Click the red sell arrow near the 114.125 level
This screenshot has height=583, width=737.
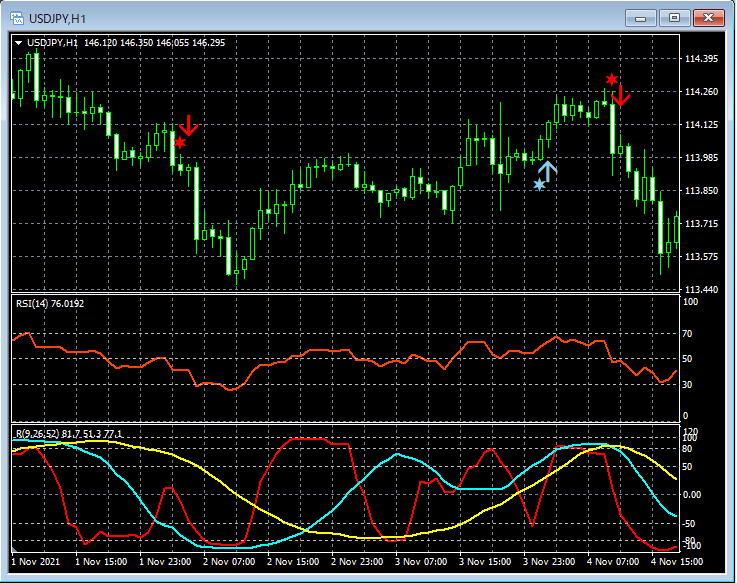point(189,125)
